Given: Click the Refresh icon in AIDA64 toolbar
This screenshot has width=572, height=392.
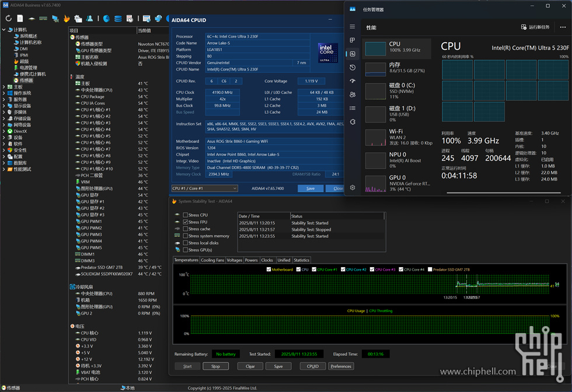Looking at the screenshot, I should coord(9,18).
